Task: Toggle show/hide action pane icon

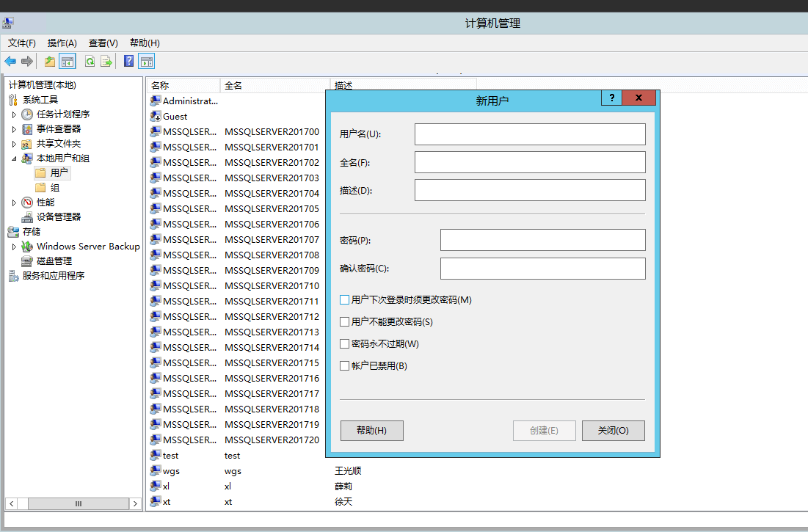Action: (x=146, y=62)
